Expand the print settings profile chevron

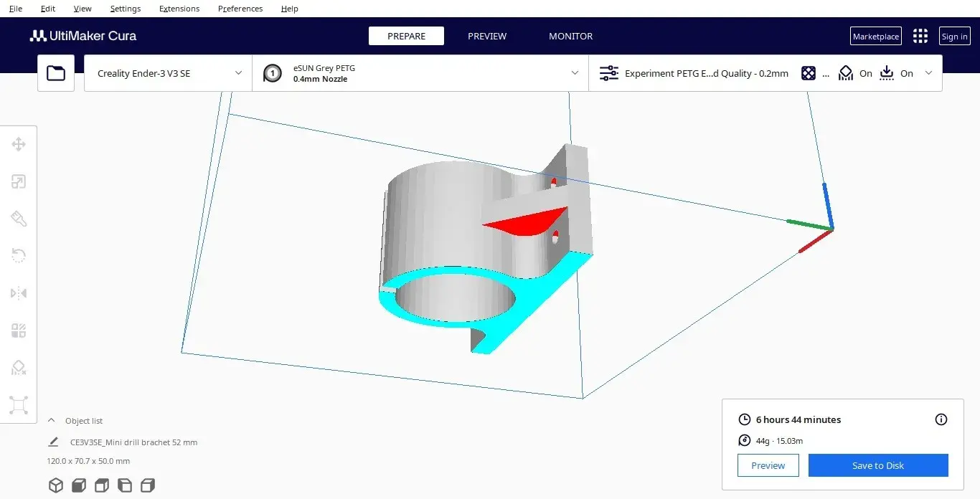[929, 73]
